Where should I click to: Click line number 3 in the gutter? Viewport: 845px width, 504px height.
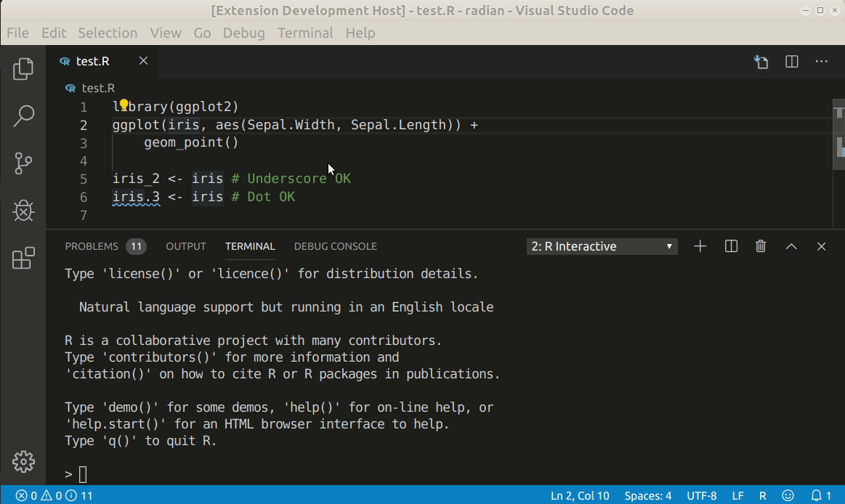click(x=84, y=143)
